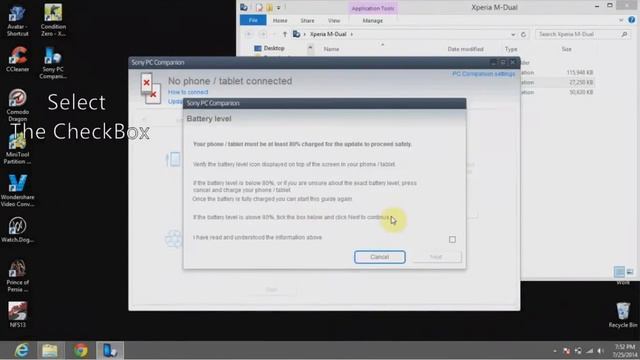Select the Application Tools contextual tab
The image size is (640, 360).
(x=373, y=8)
